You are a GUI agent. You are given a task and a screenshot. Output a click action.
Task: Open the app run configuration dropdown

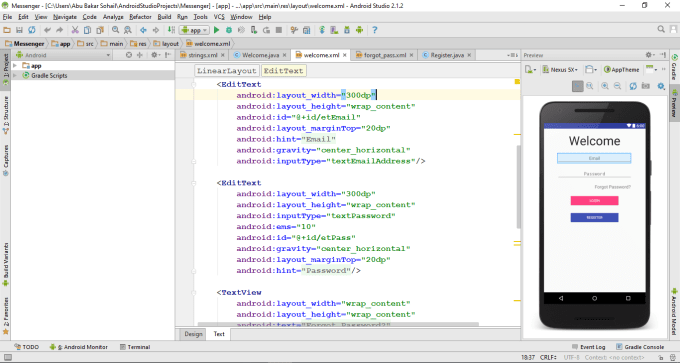(x=195, y=30)
